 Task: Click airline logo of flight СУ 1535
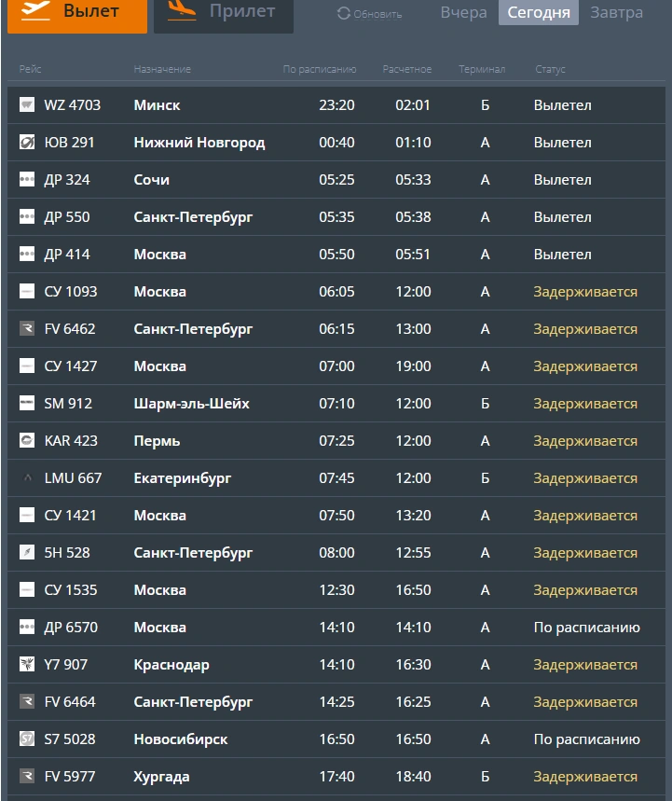27,589
